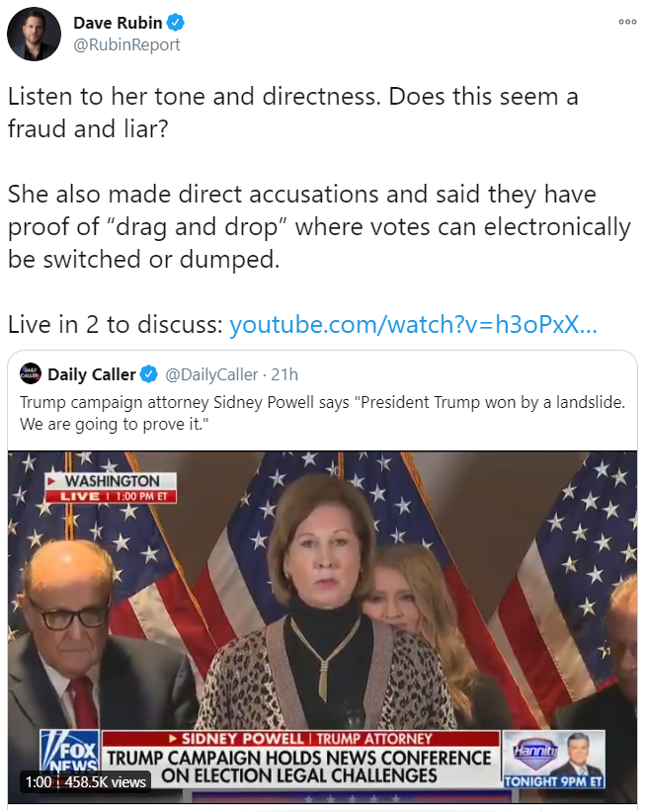Visit the @RubinReport profile handle
The width and height of the screenshot is (648, 812).
[x=129, y=41]
